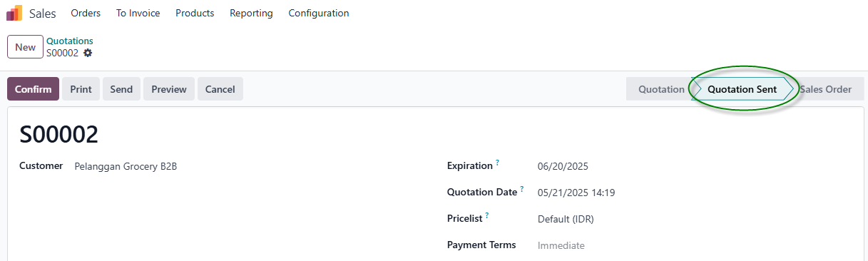Screen dimensions: 868x261
Task: Open the Orders menu
Action: click(x=86, y=13)
